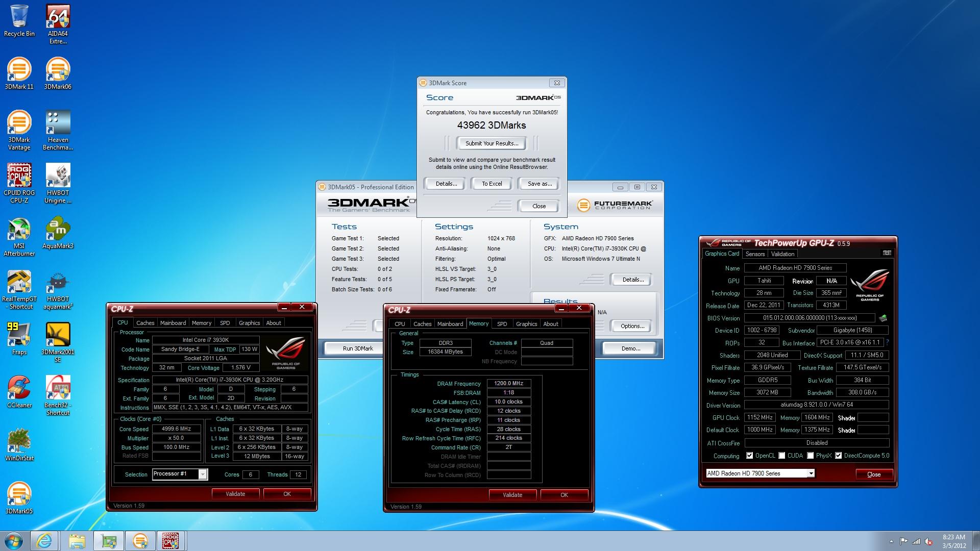Open the Graphics tab in right CPU-Z

pyautogui.click(x=526, y=324)
